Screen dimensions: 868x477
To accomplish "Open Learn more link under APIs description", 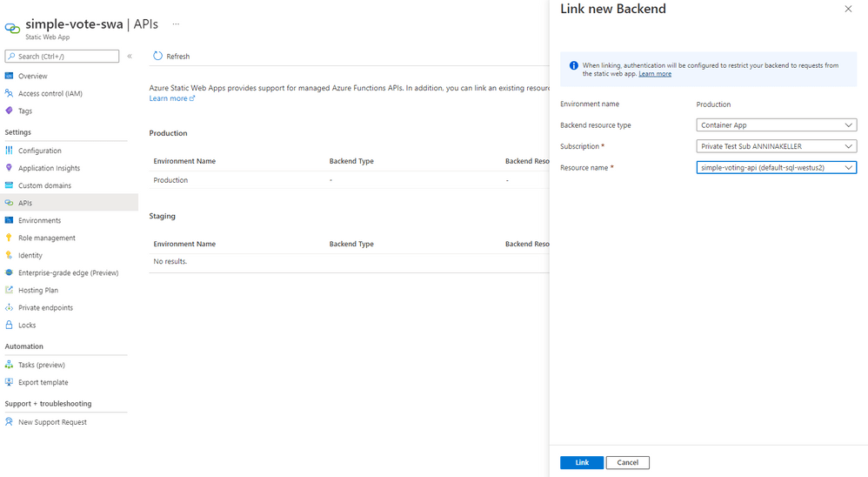I will [171, 98].
